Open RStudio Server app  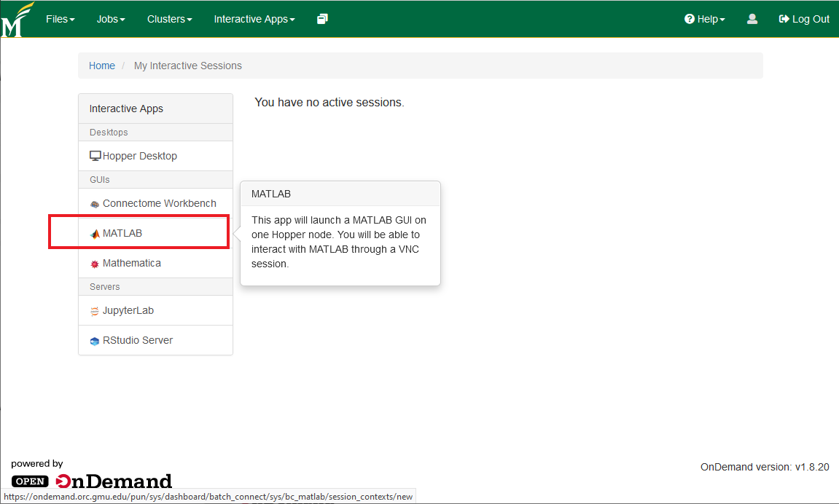(156, 340)
